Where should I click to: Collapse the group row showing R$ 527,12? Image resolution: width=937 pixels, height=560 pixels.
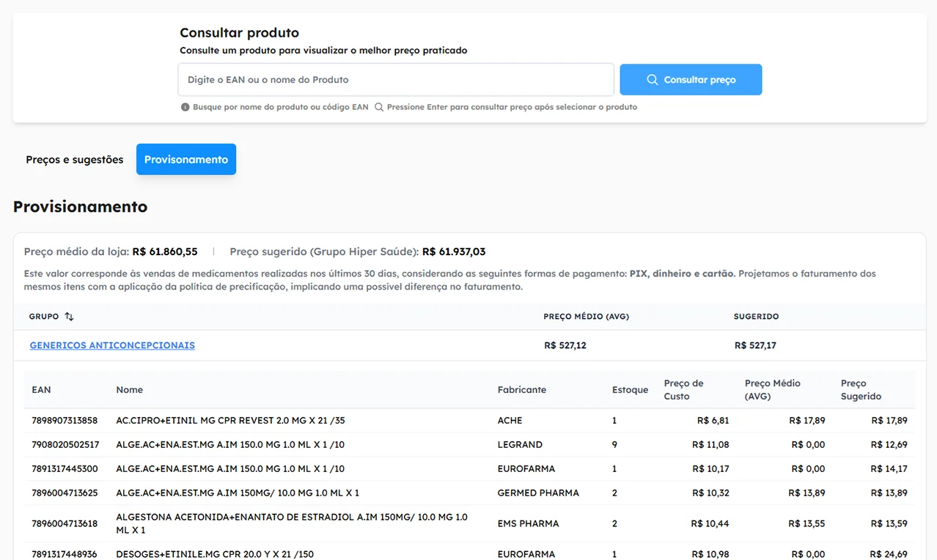pos(565,345)
